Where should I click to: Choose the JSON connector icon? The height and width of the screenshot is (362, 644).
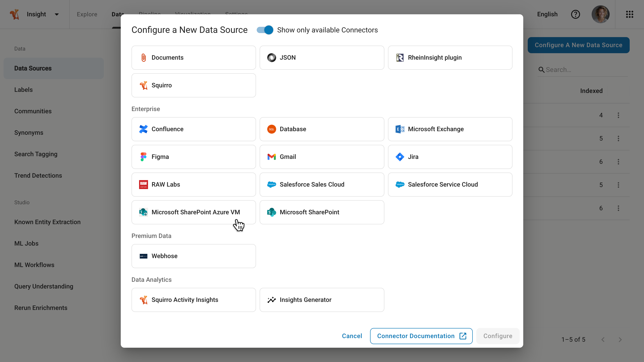pos(271,57)
